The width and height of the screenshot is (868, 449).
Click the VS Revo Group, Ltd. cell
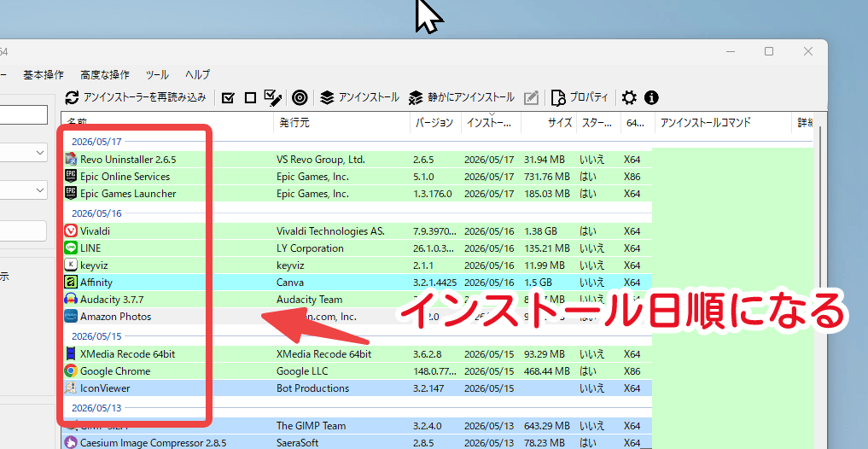tap(321, 160)
